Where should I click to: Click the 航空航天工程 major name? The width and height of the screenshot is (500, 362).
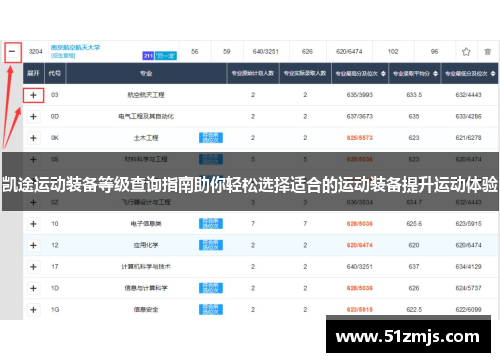click(146, 95)
